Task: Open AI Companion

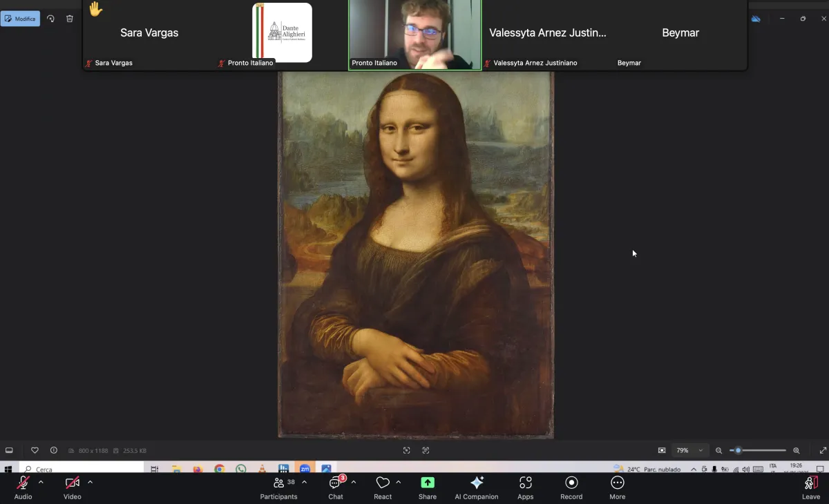Action: click(x=476, y=487)
